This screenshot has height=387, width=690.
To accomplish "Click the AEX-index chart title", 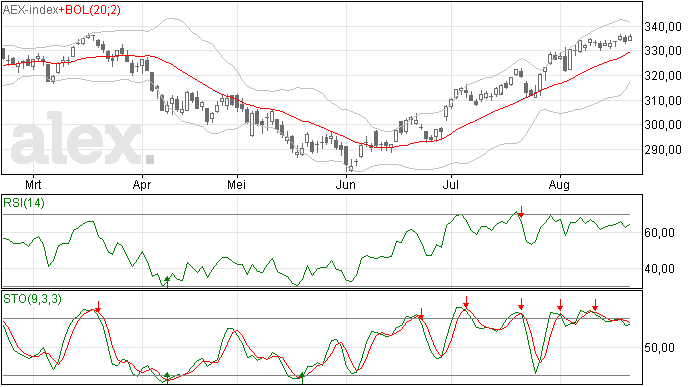I will pyautogui.click(x=31, y=10).
